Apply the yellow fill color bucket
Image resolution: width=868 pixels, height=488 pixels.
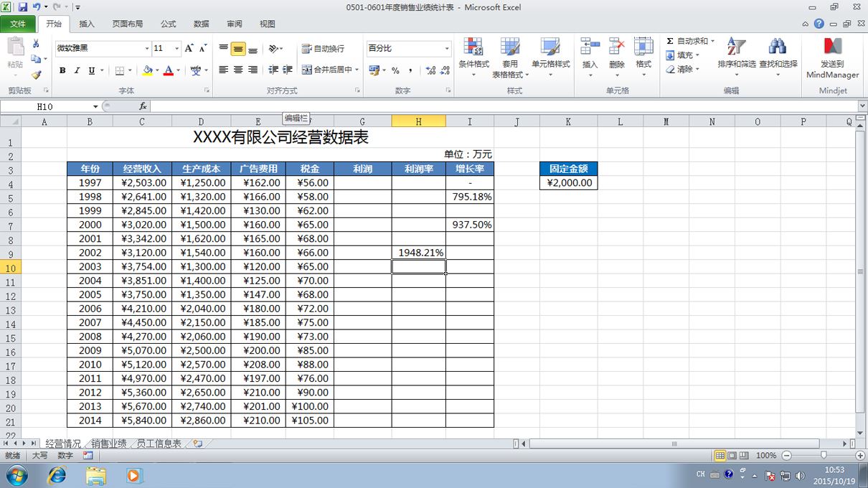[147, 70]
